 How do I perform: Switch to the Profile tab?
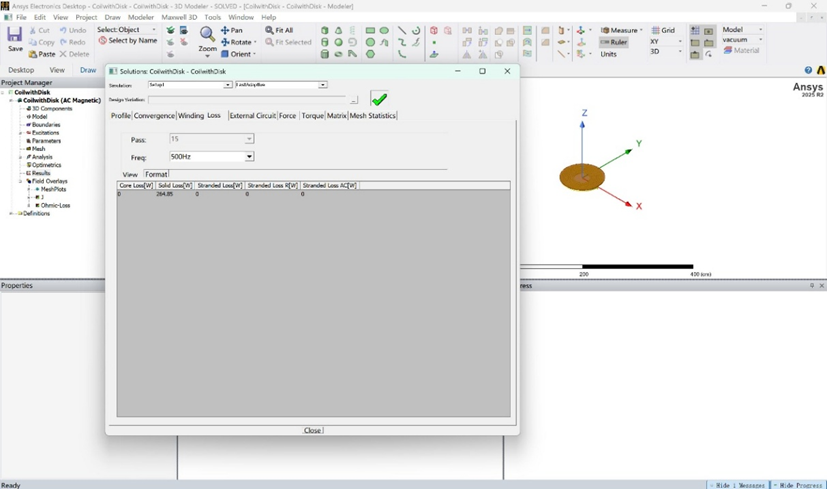pos(121,116)
